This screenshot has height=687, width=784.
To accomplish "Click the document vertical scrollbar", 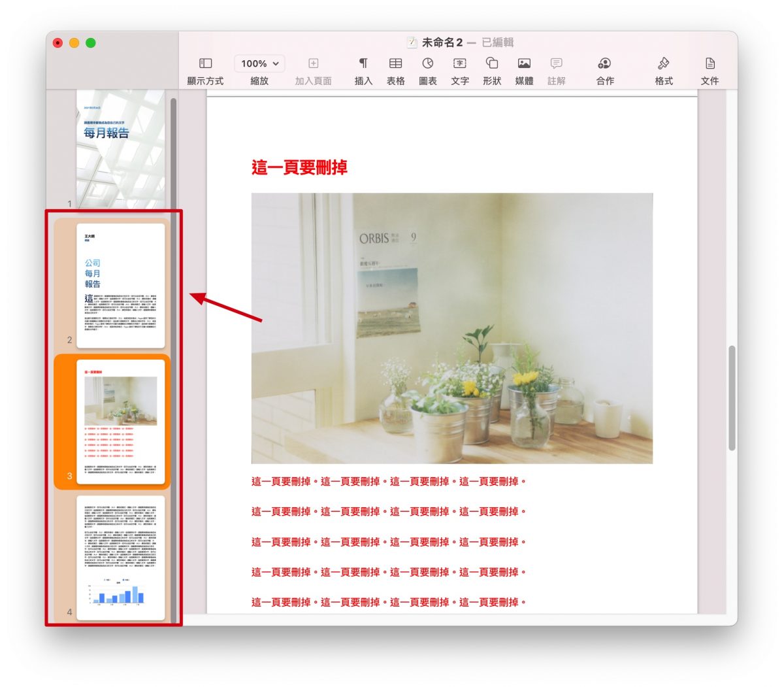I will pos(732,398).
